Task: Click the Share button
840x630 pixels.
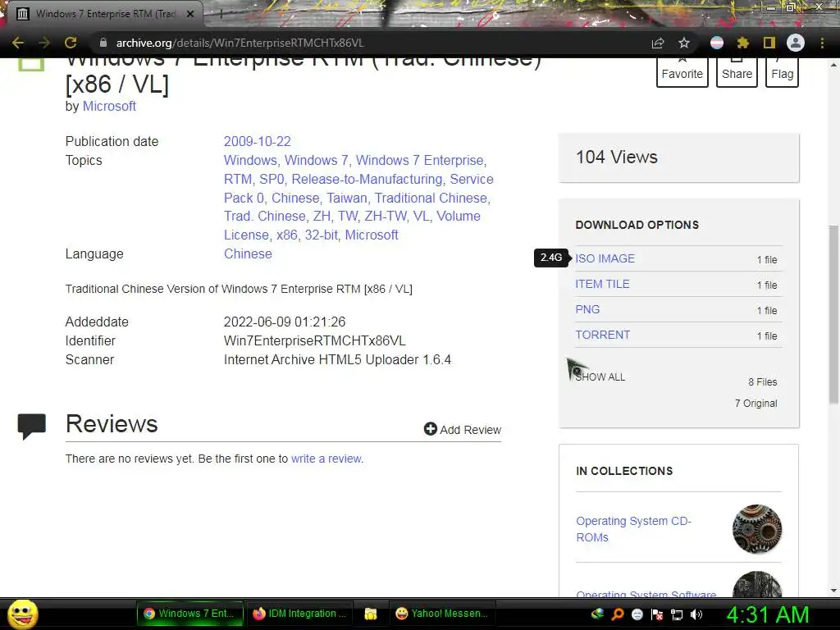Action: tap(737, 72)
